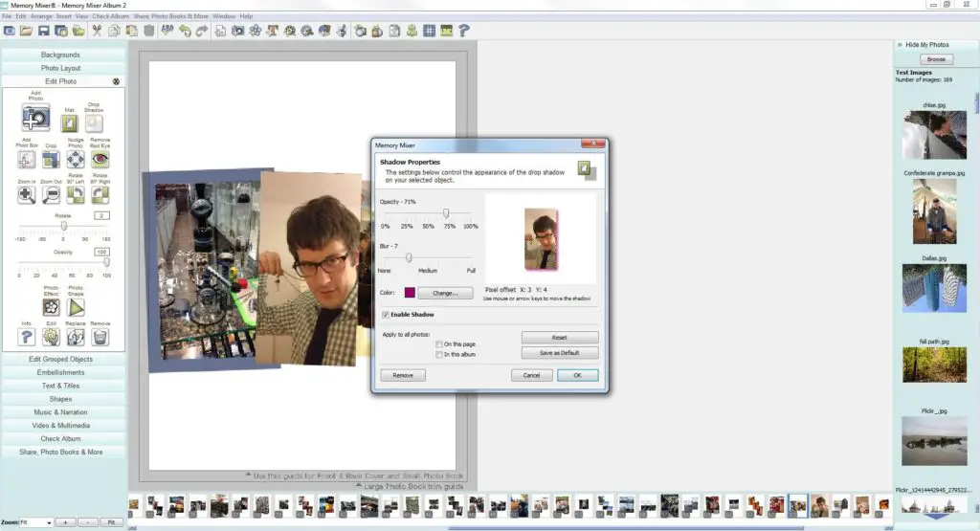Image resolution: width=980 pixels, height=531 pixels.
Task: Click the spell check ABC toolbar icon
Action: [167, 31]
